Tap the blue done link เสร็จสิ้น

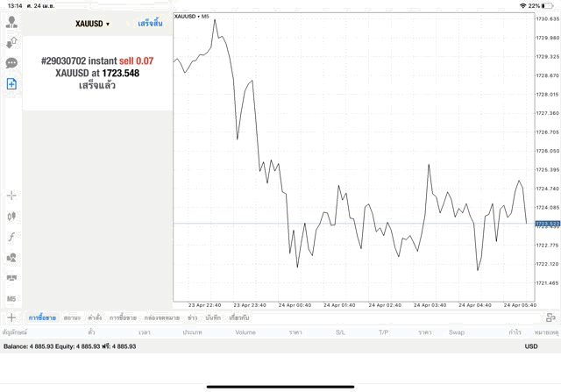150,24
